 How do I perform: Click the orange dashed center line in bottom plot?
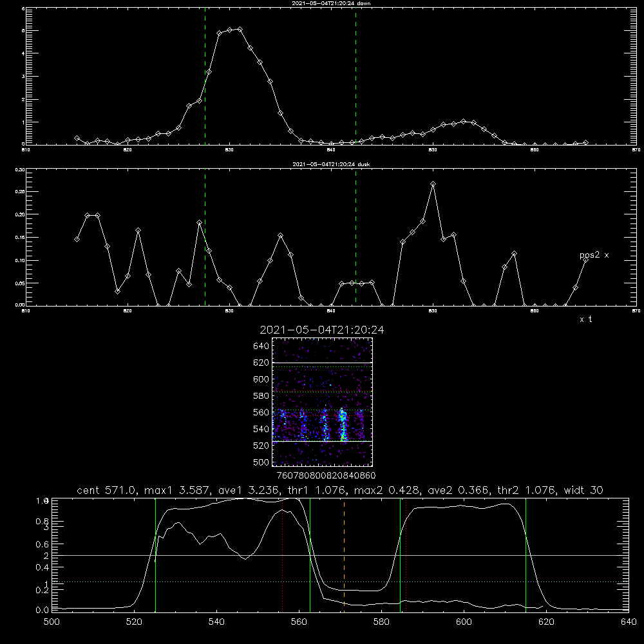[344, 554]
